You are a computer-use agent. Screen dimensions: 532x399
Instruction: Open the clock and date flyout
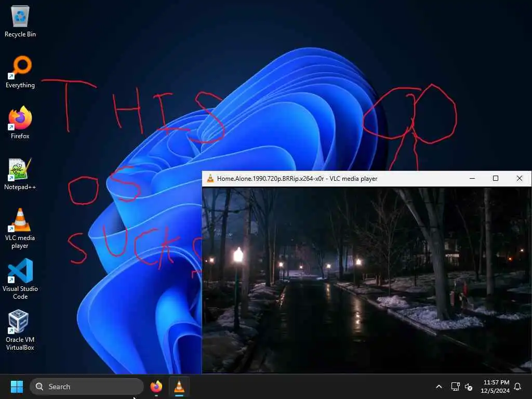495,387
